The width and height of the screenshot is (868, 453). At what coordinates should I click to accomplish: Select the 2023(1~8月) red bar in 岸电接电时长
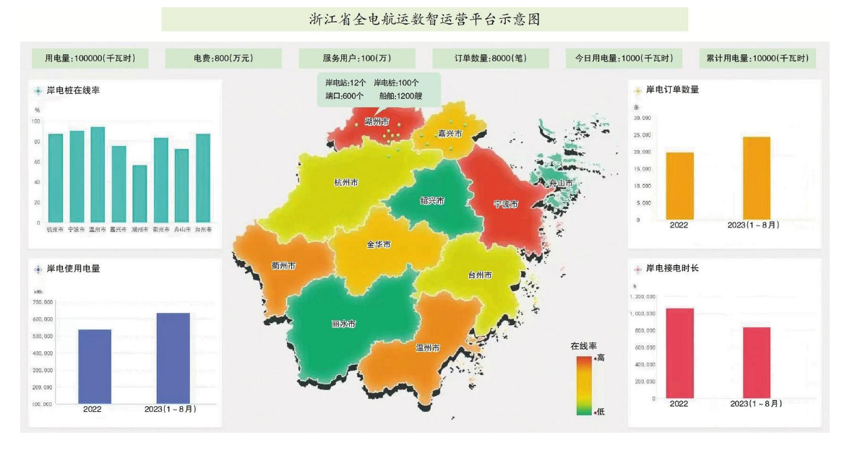pyautogui.click(x=755, y=362)
